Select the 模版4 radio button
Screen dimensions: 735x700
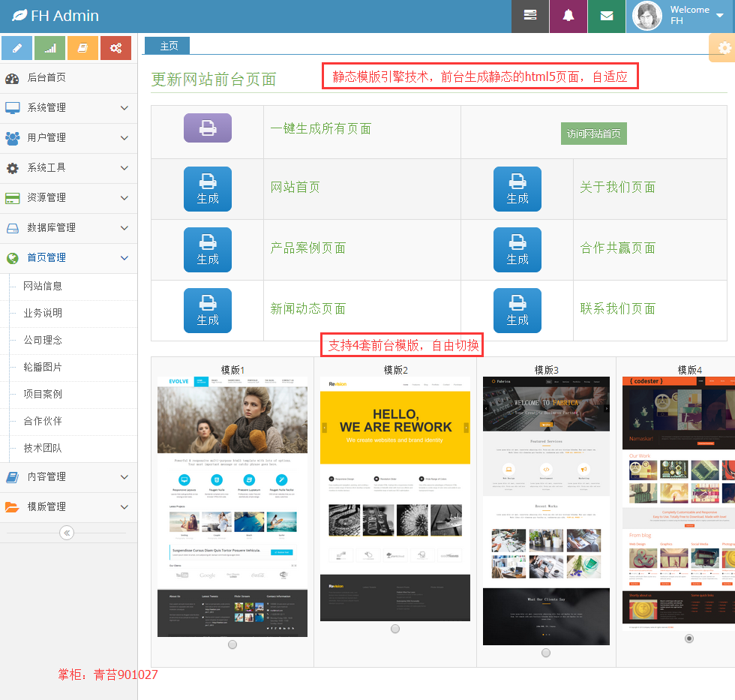point(689,638)
